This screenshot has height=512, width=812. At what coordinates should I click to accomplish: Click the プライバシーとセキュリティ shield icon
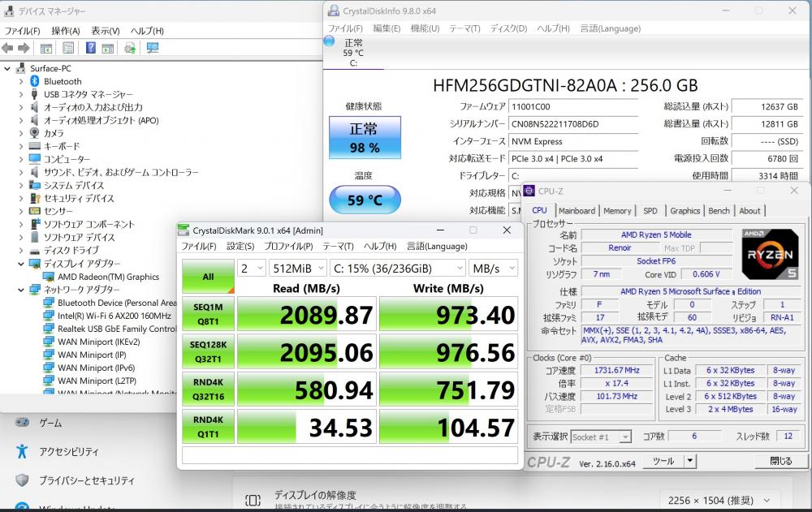coord(22,480)
